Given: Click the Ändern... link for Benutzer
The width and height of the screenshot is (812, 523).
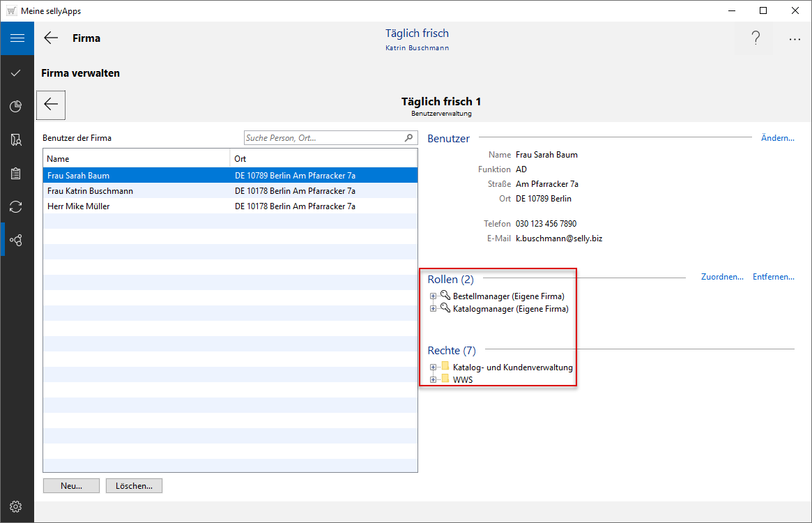Looking at the screenshot, I should (x=777, y=138).
